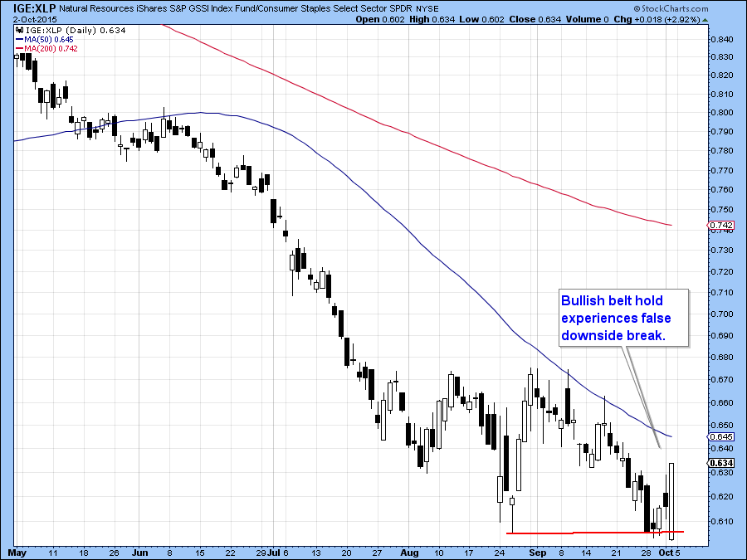Click the 13 date label on the x-axis
The width and height of the screenshot is (747, 560).
tap(316, 553)
